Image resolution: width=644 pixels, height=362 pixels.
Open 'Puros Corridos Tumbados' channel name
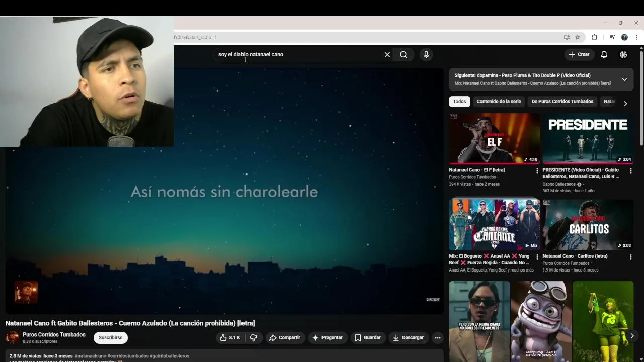click(54, 335)
